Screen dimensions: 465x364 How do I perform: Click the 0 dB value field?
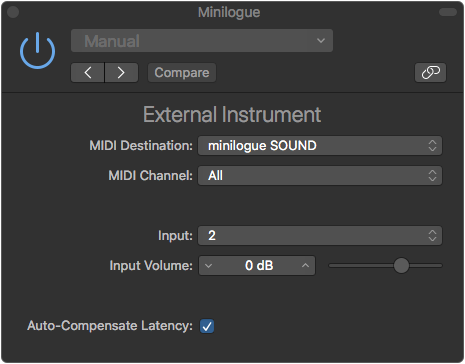(257, 266)
